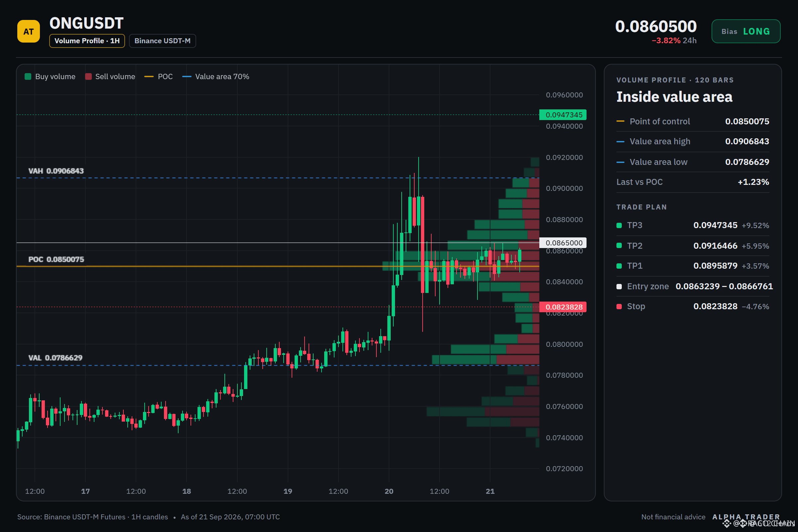The height and width of the screenshot is (532, 798).
Task: Click the Point of control value row
Action: pos(693,121)
